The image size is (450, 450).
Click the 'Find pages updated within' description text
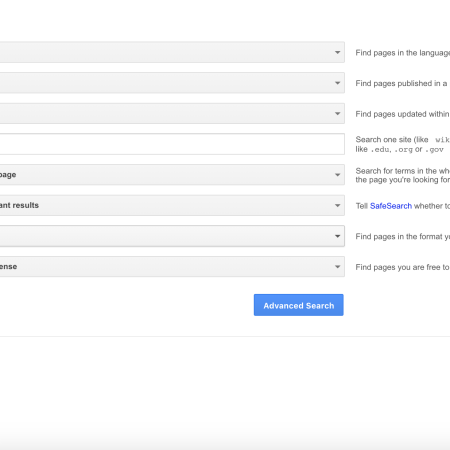coord(402,114)
